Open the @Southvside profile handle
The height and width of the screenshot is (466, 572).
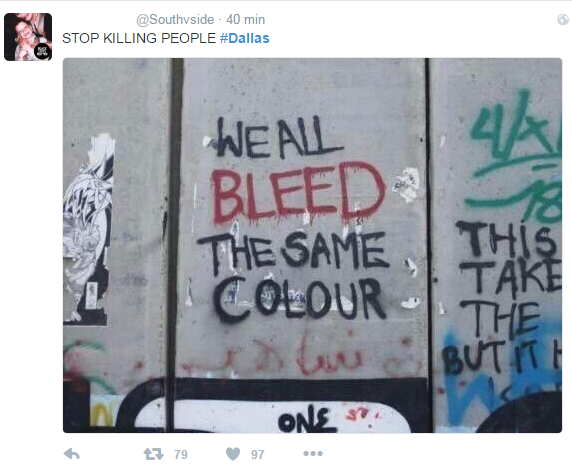pyautogui.click(x=175, y=19)
